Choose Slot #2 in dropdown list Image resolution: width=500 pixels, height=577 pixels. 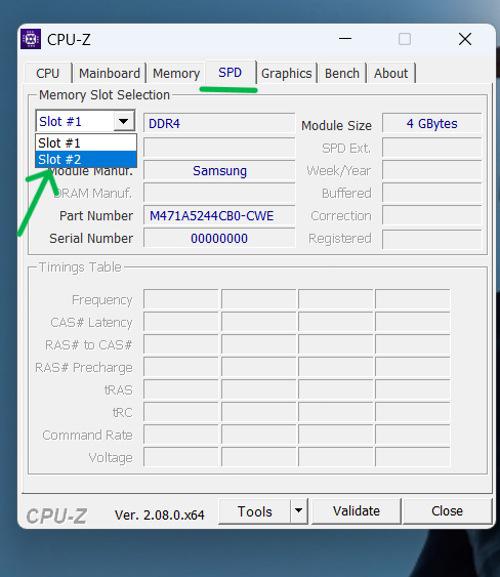pos(86,159)
